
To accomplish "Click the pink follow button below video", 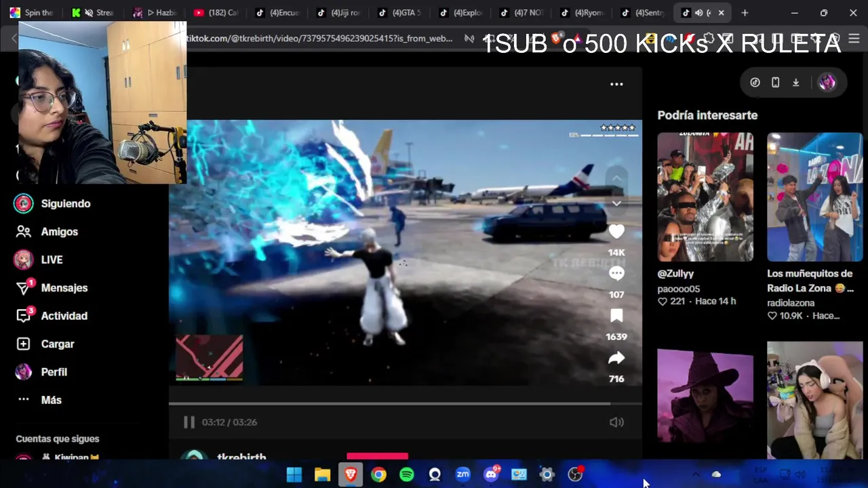I will 377,456.
